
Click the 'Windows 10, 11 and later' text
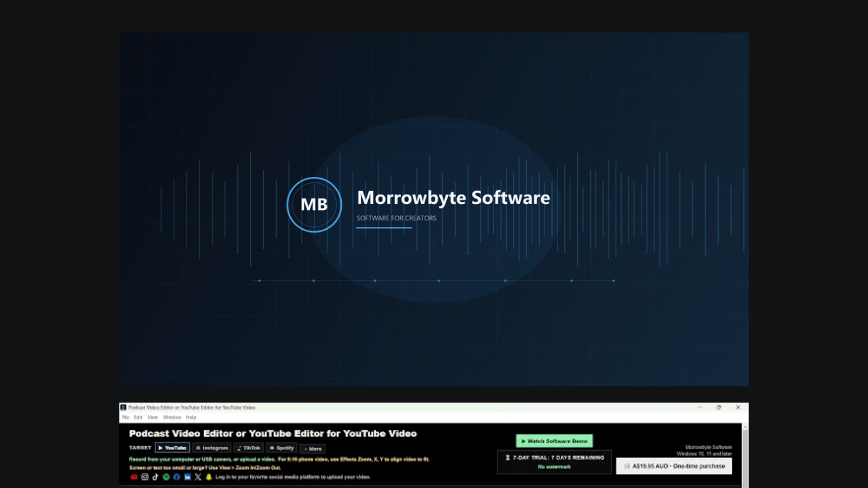[704, 453]
